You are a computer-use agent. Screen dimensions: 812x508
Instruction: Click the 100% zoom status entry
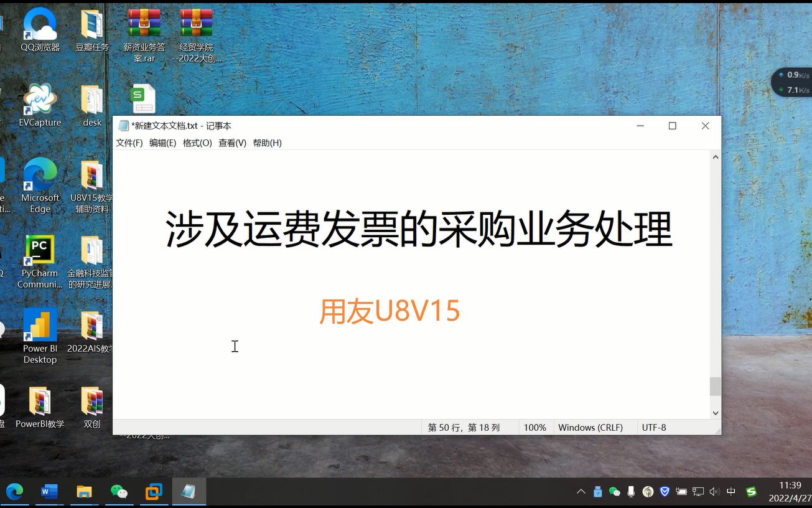click(534, 428)
